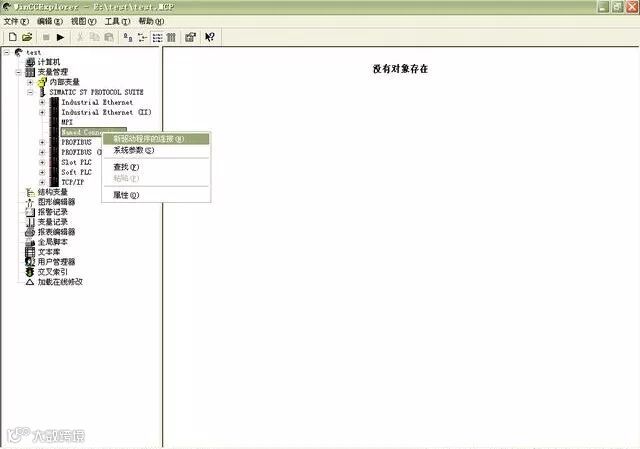Click the What's This help cursor icon
Viewport: 640px width, 449px height.
click(210, 38)
